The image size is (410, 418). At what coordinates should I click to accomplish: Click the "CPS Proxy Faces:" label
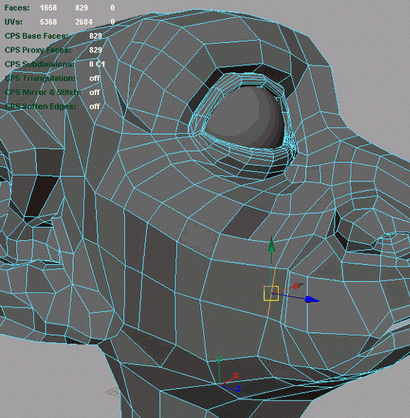pyautogui.click(x=38, y=50)
